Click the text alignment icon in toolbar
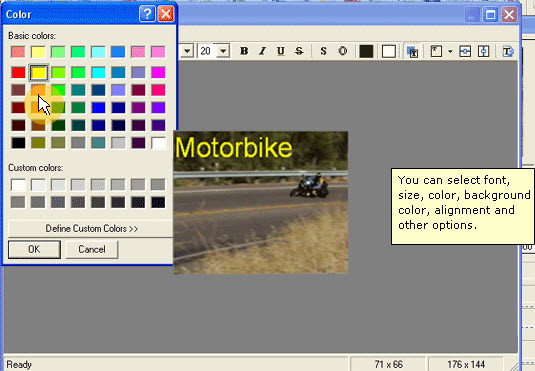 pyautogui.click(x=436, y=51)
